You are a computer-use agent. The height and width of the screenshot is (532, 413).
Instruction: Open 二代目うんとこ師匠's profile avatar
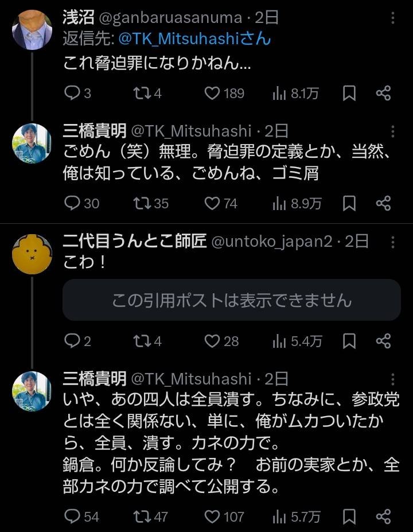click(32, 253)
